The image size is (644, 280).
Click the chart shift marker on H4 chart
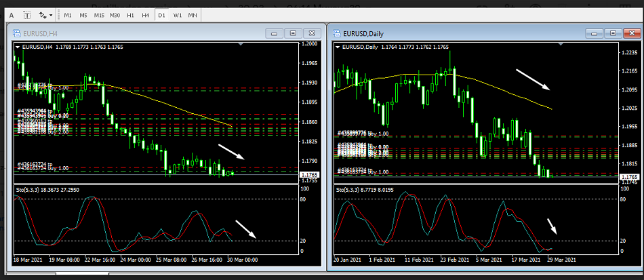click(x=241, y=43)
